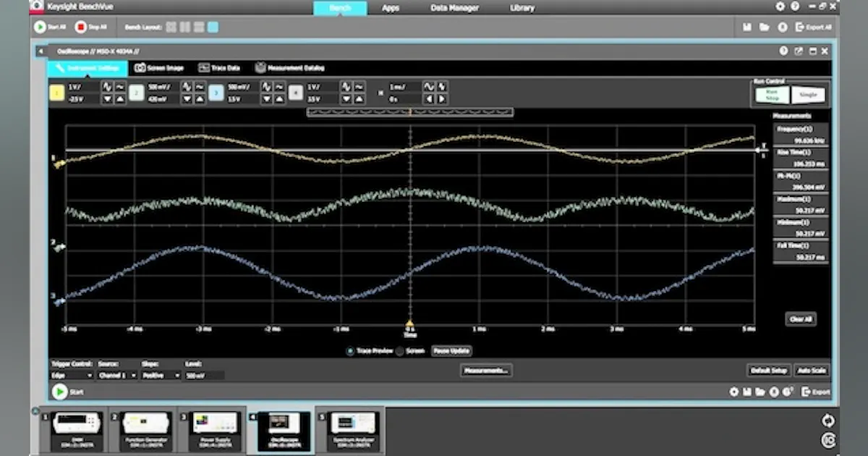Image resolution: width=868 pixels, height=456 pixels.
Task: Select the Screen radio button
Action: point(399,351)
